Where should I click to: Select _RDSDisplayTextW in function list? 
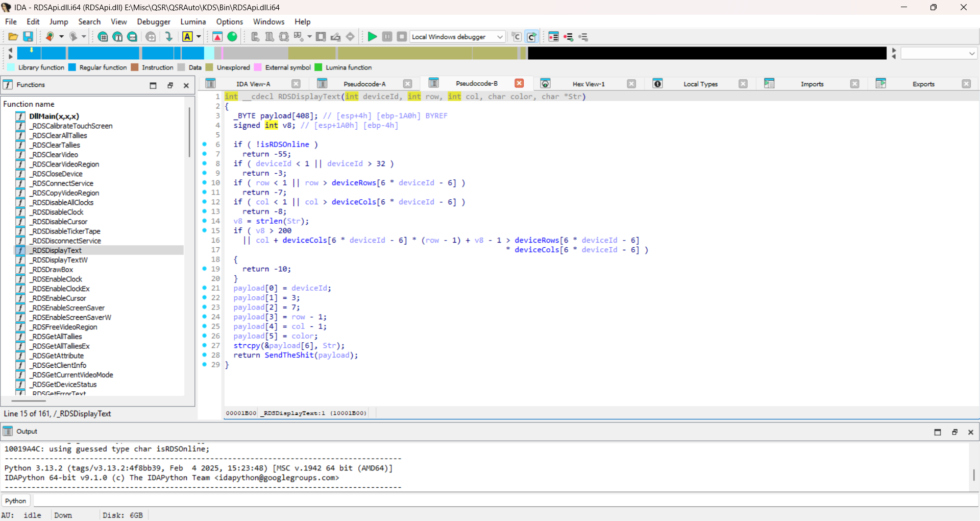(x=60, y=260)
